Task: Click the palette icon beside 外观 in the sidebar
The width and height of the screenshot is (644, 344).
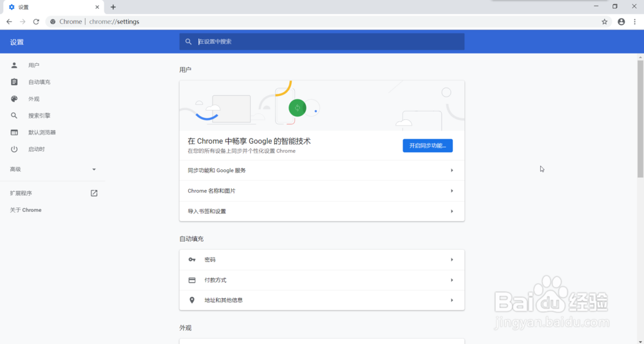Action: tap(14, 99)
